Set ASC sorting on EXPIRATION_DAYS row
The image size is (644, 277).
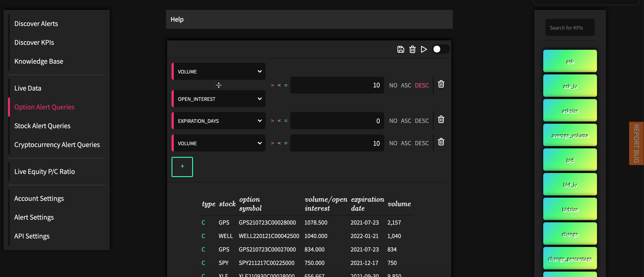pos(406,121)
